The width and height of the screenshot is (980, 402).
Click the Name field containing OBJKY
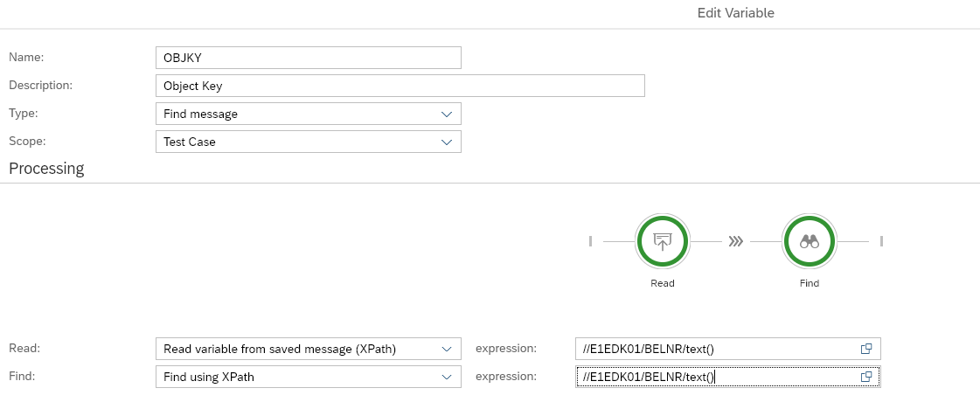[307, 58]
